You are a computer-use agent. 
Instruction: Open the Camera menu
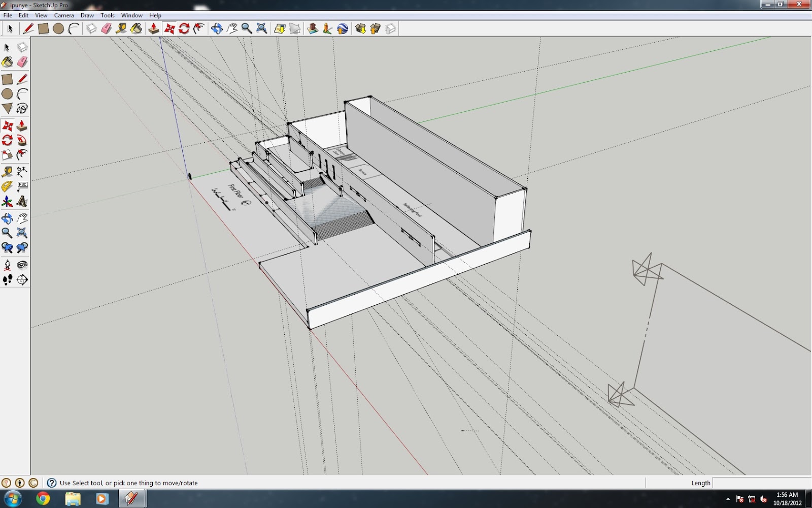[64, 15]
